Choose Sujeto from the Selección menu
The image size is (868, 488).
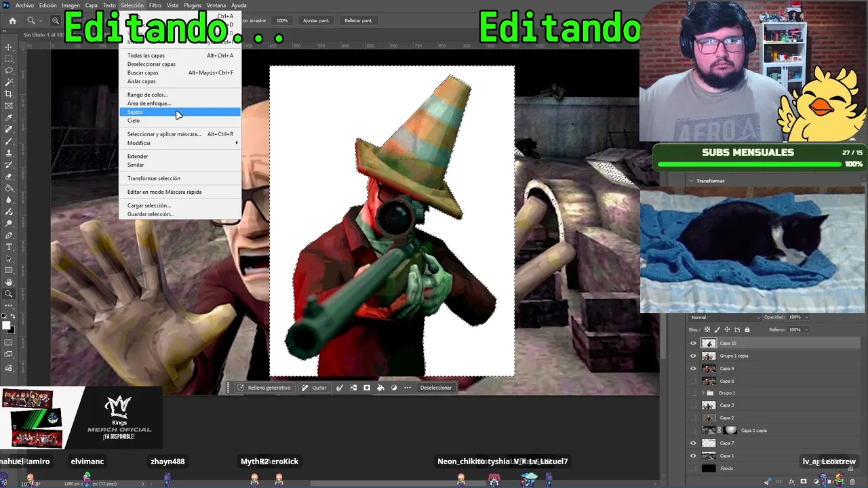[x=180, y=112]
